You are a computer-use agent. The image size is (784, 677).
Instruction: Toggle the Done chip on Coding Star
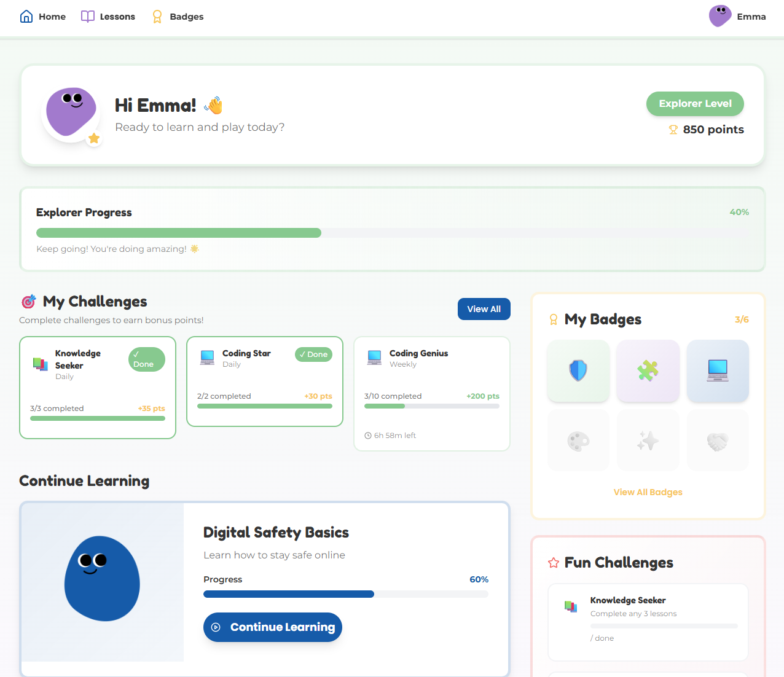[x=313, y=354]
